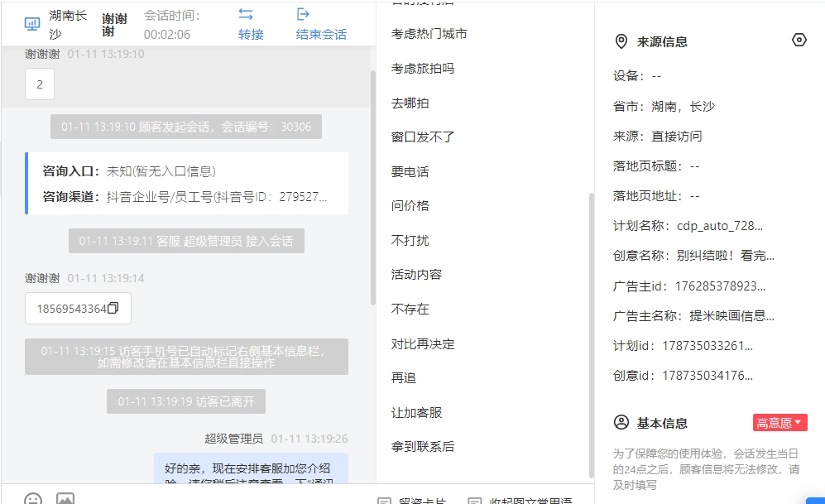
Task: Click the 转接 transfer arrows icon
Action: click(x=246, y=14)
